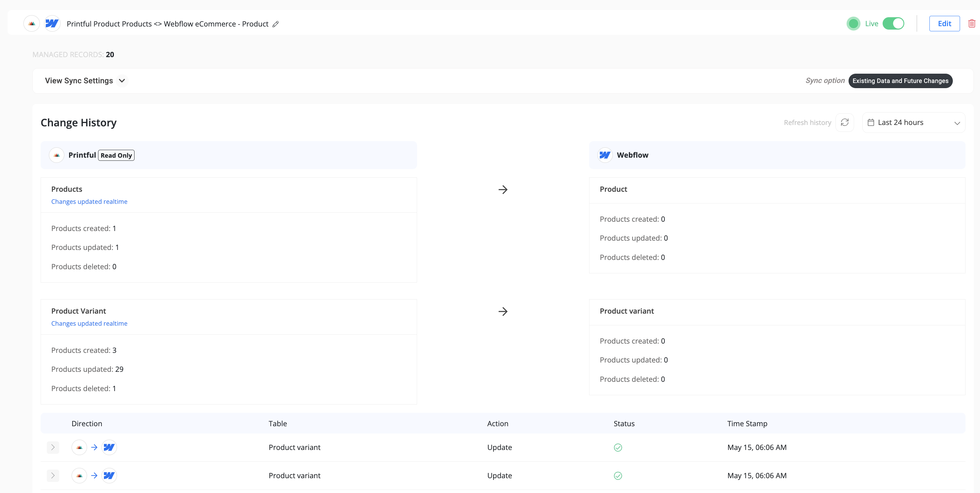Screen dimensions: 980x493
Task: Expand View Sync Settings chevron
Action: tap(122, 81)
